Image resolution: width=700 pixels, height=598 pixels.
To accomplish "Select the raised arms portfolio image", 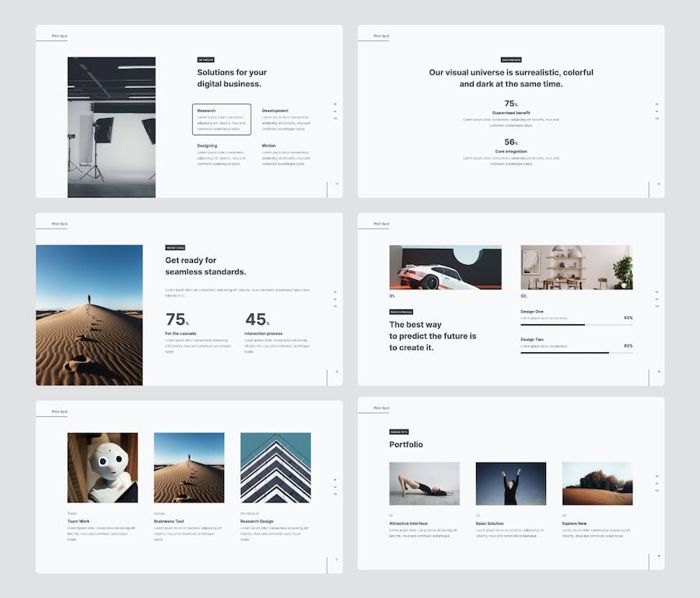I will (510, 484).
